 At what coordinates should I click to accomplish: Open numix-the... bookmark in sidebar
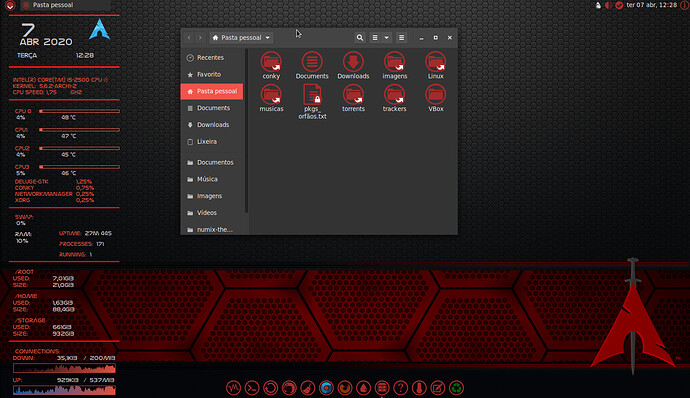coord(212,229)
